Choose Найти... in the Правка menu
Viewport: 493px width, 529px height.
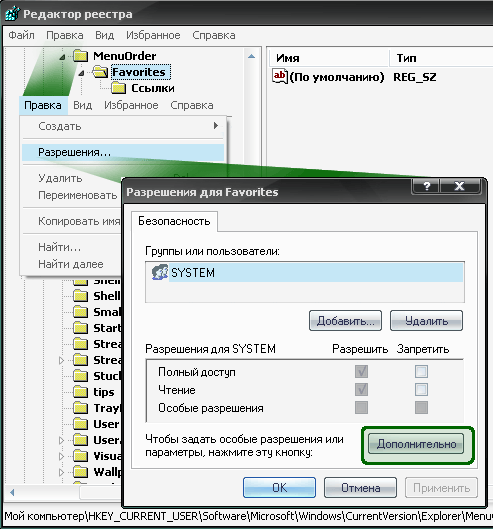point(59,247)
